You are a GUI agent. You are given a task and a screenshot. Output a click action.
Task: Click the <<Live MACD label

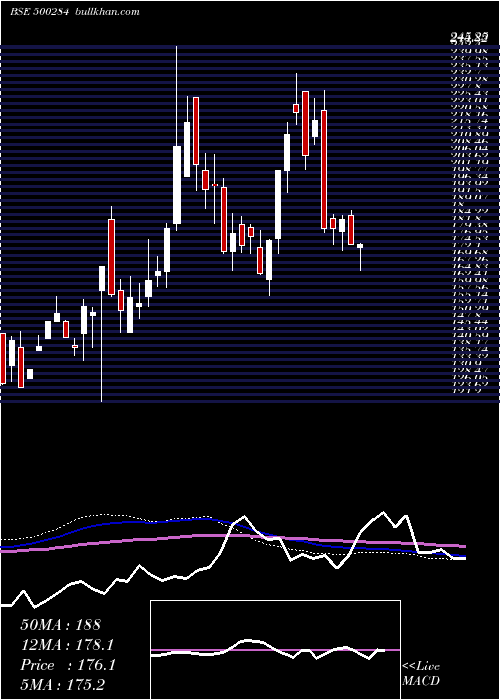421,674
